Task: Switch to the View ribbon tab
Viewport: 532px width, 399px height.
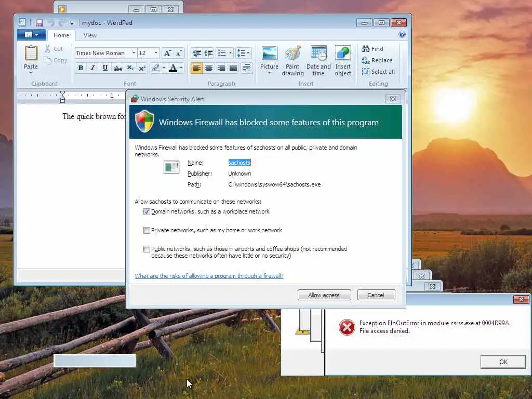Action: click(x=90, y=35)
